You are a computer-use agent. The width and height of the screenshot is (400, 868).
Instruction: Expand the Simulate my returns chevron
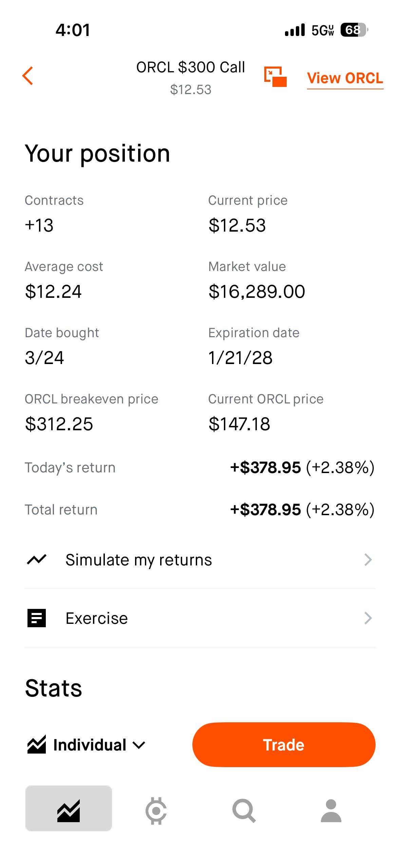click(368, 560)
